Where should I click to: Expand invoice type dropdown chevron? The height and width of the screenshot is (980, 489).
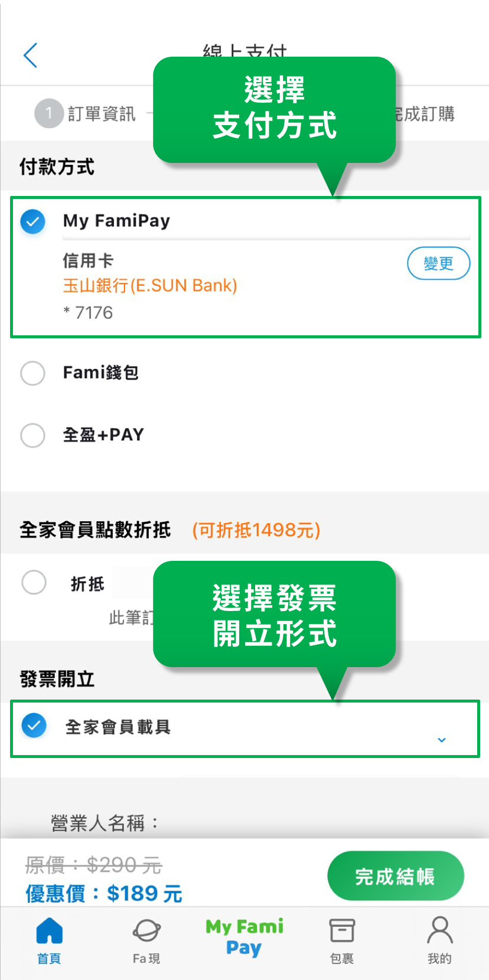(x=442, y=740)
